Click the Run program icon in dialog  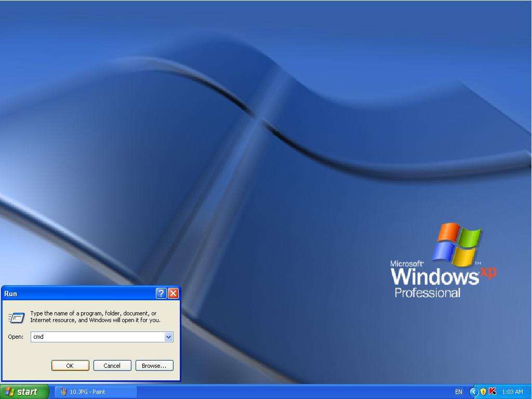pos(17,317)
